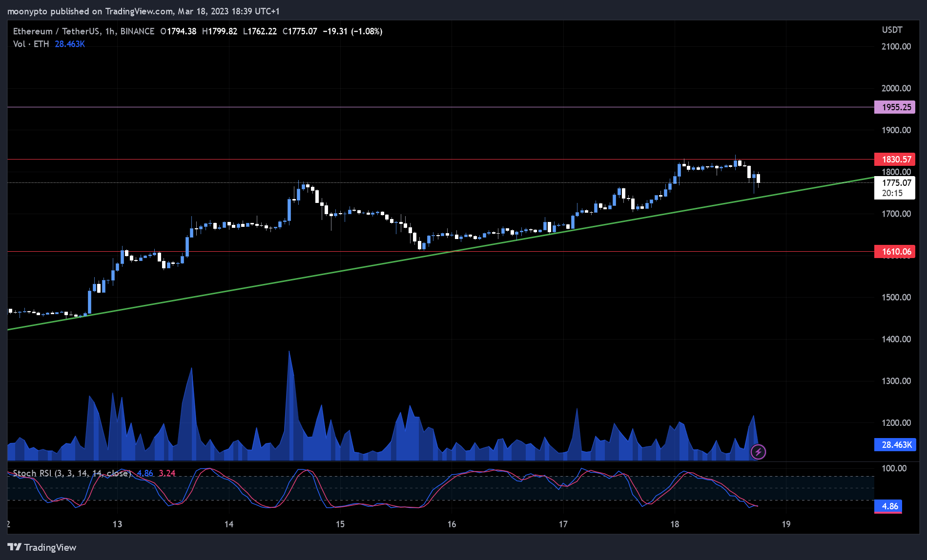Viewport: 927px width, 560px height.
Task: Click date 19 on the time axis
Action: pos(786,524)
